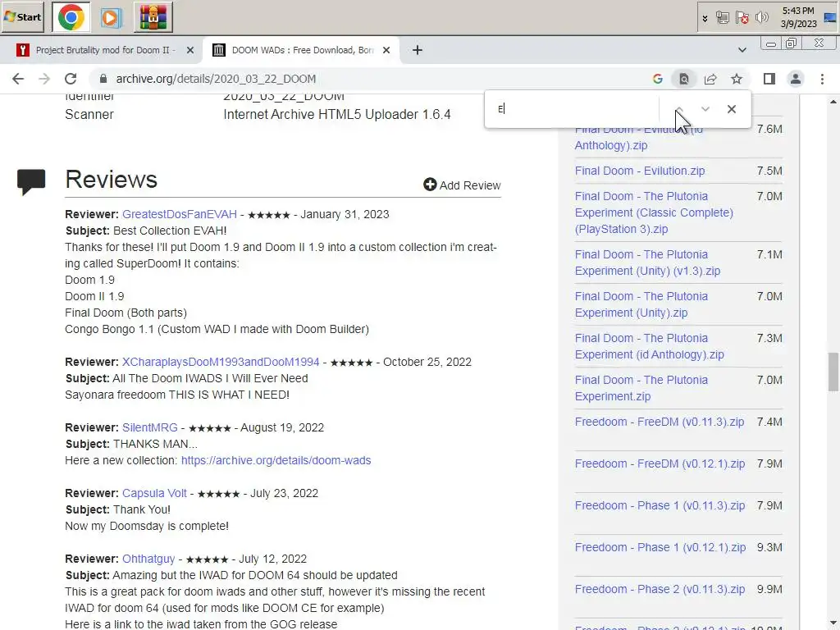Click the page vertical scrollbar thumb

click(x=833, y=372)
